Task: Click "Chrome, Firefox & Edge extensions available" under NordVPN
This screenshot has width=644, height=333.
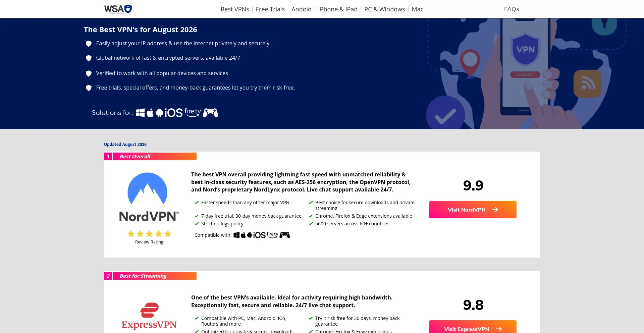Action: 364,216
